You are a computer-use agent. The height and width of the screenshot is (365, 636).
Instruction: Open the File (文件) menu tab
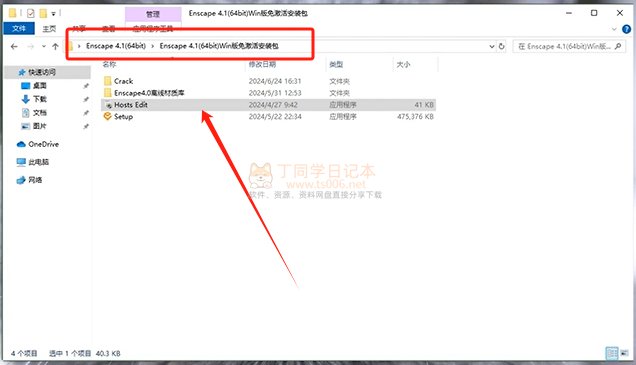coord(19,28)
